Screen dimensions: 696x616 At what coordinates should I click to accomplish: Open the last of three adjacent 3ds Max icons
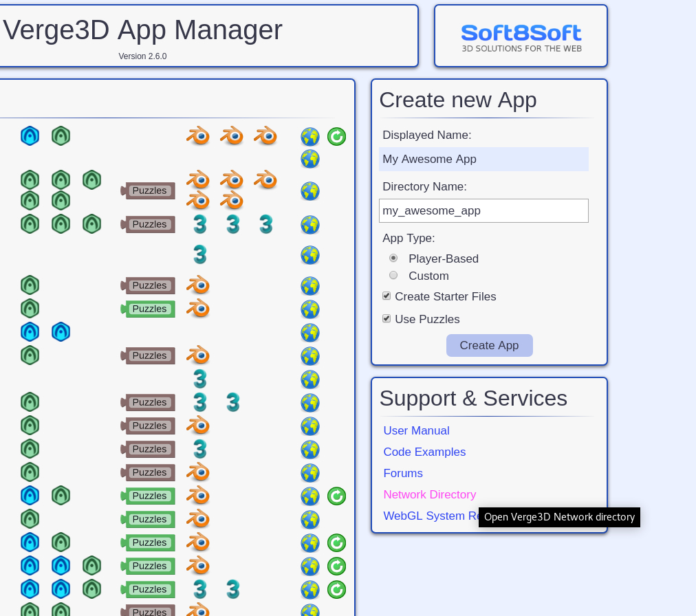[x=266, y=224]
